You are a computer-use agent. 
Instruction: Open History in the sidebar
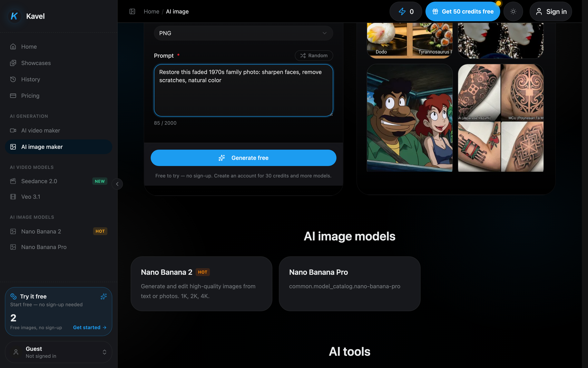coord(59,79)
